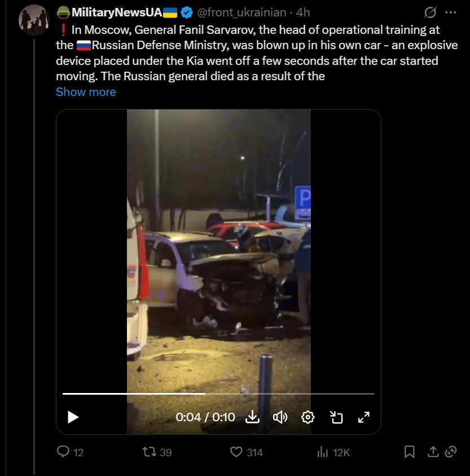Mute the video sound using speaker icon

pos(280,417)
